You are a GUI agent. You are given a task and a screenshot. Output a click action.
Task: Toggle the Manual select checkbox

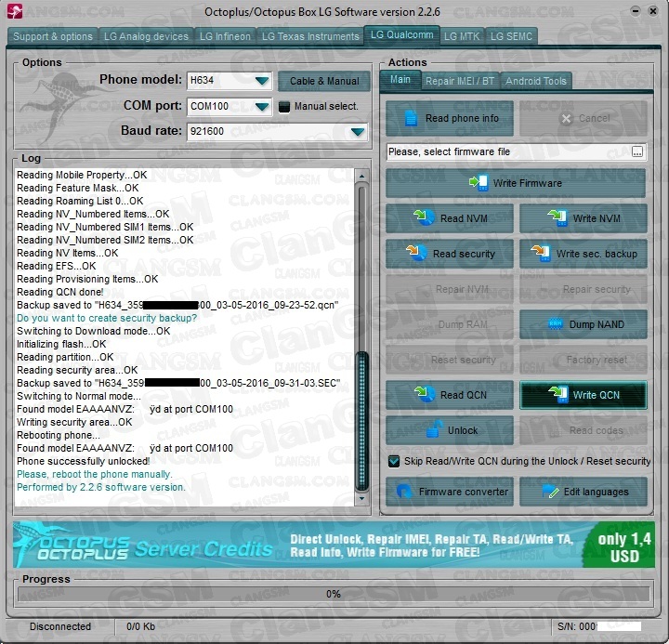(283, 106)
